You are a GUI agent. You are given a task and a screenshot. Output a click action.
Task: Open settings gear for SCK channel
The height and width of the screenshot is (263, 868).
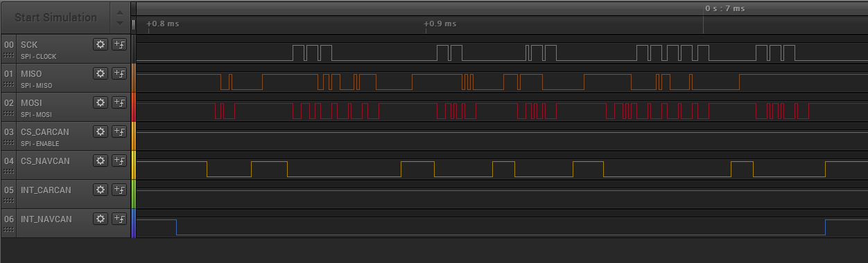(x=101, y=44)
